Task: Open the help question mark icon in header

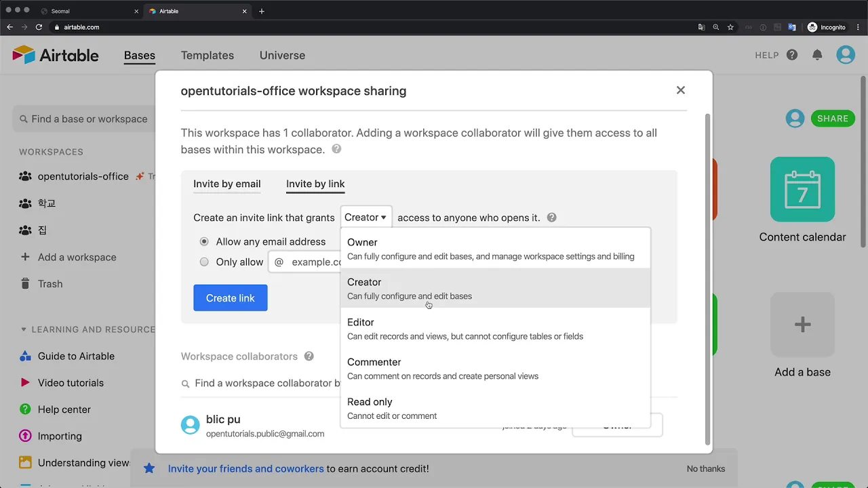Action: 792,55
